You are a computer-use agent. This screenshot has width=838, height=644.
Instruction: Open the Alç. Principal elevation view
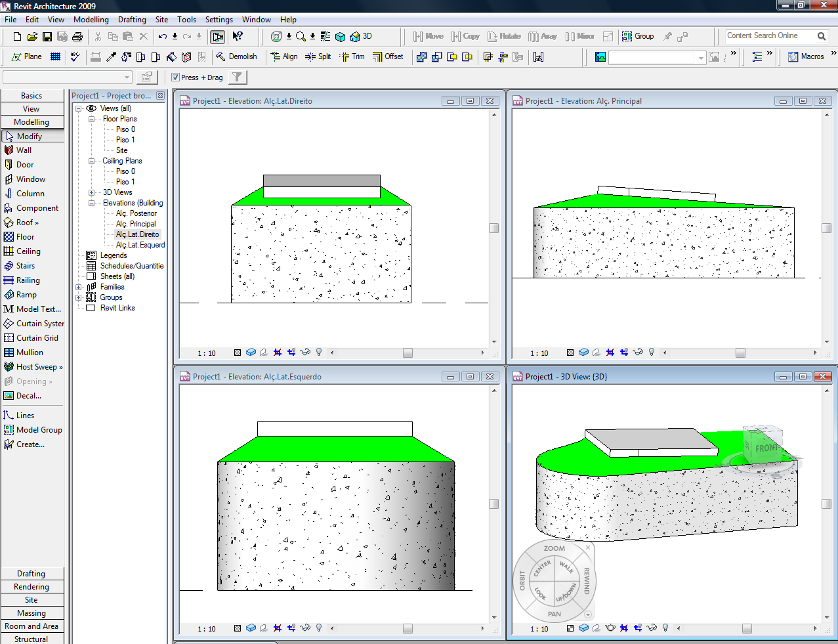click(x=136, y=224)
